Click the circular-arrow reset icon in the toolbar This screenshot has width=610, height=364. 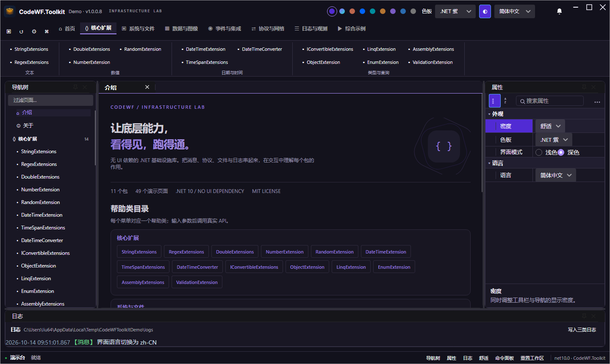[x=21, y=31]
